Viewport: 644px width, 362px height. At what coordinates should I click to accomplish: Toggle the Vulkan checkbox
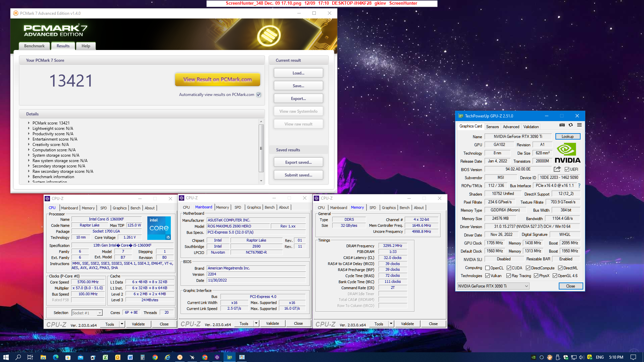tap(487, 276)
